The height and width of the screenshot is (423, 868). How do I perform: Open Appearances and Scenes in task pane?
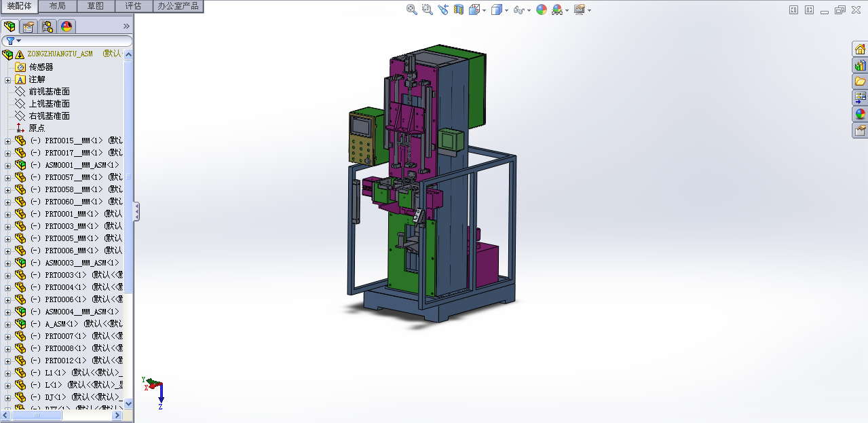coord(861,114)
